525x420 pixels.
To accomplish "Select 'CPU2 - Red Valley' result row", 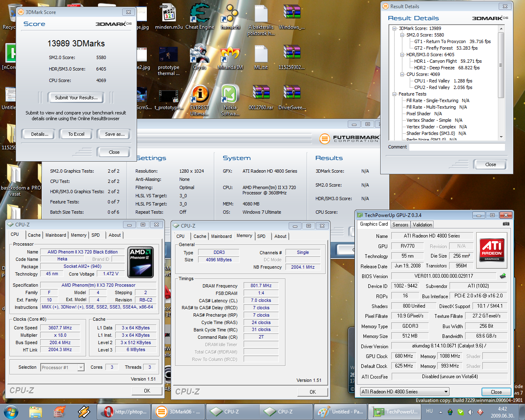I will coord(443,87).
